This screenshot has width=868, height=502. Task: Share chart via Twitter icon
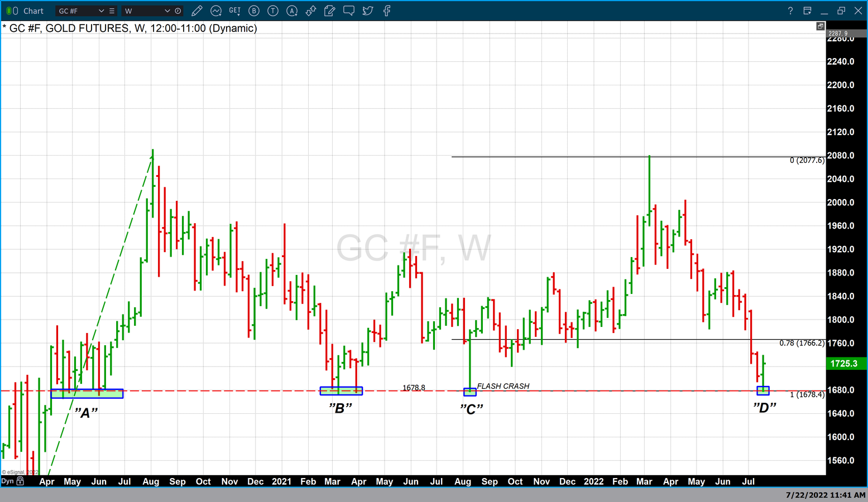pyautogui.click(x=368, y=11)
